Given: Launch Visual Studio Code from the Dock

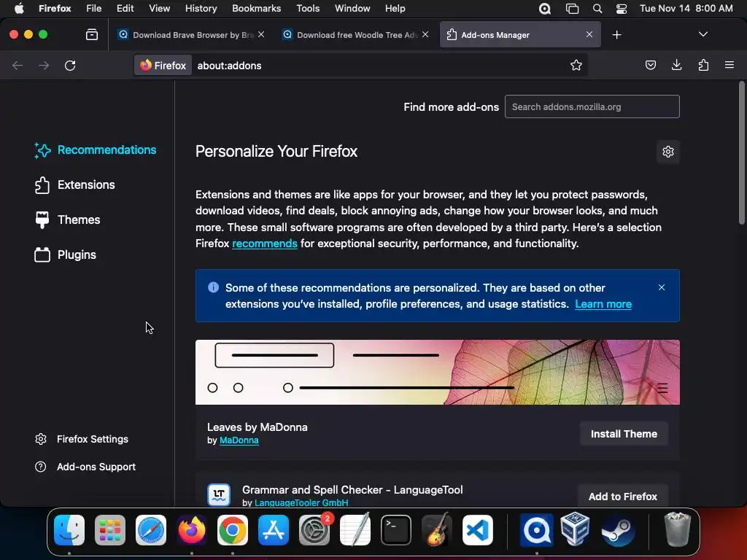Looking at the screenshot, I should tap(478, 530).
